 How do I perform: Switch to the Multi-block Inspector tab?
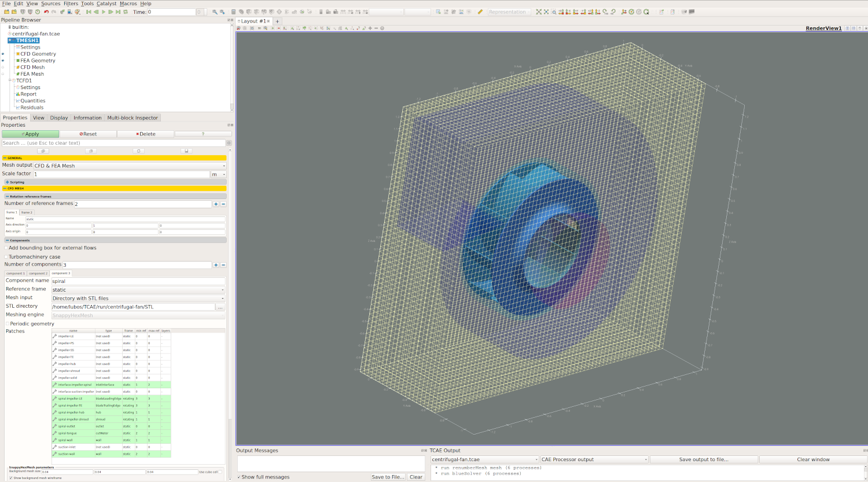tap(133, 118)
